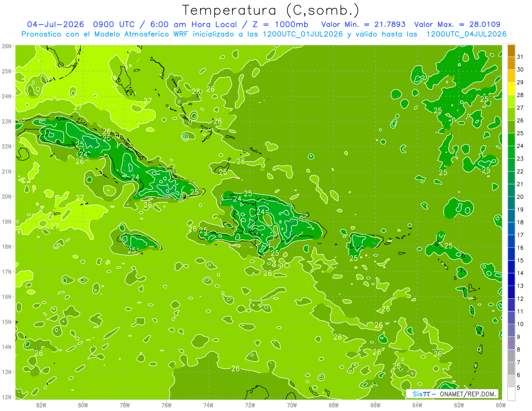Click the '1200UTC_04JUL2026' valid-until time
The image size is (532, 411).
click(466, 34)
